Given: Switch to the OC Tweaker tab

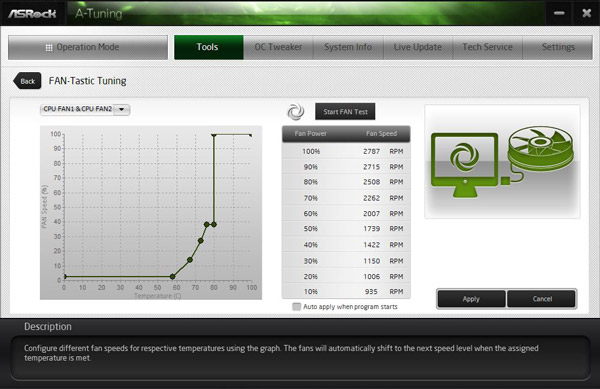Looking at the screenshot, I should click(x=278, y=47).
